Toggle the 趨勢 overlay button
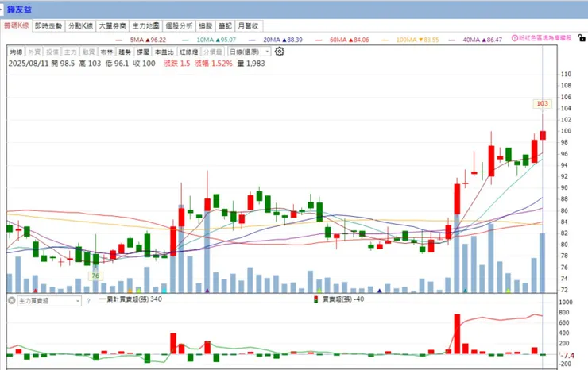 pos(125,52)
